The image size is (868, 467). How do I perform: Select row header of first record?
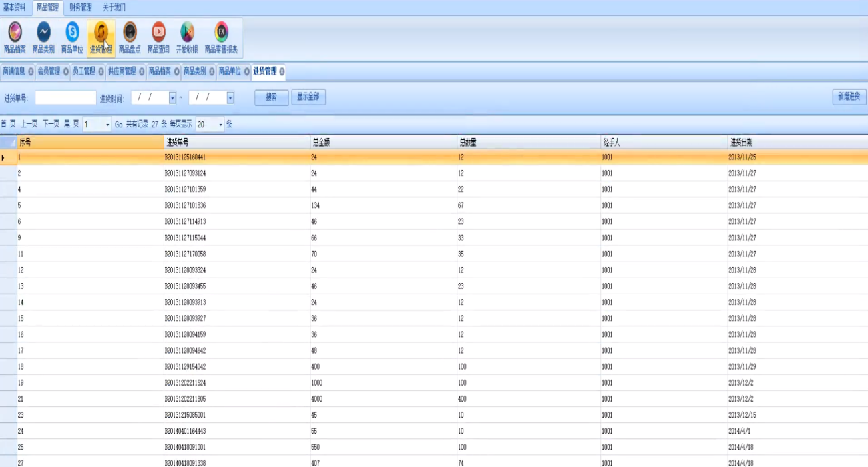point(8,157)
